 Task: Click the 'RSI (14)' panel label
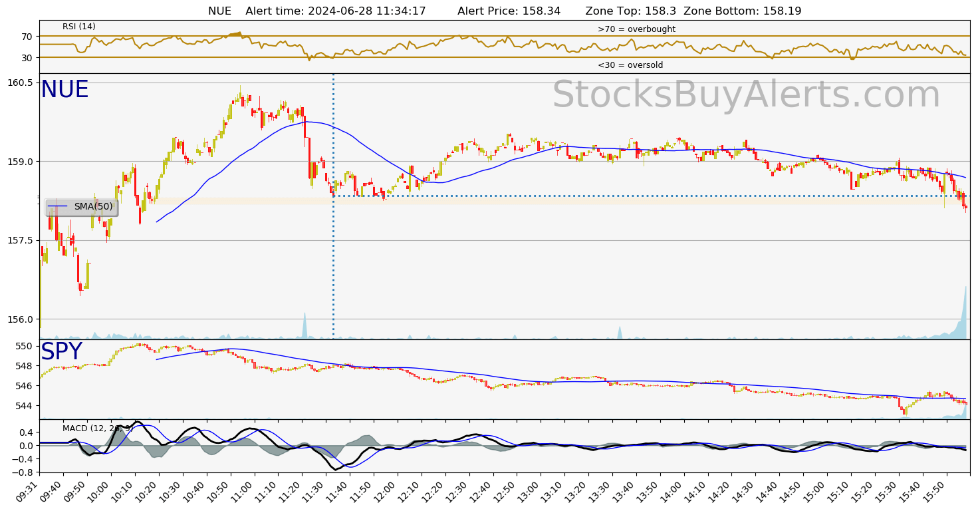79,27
